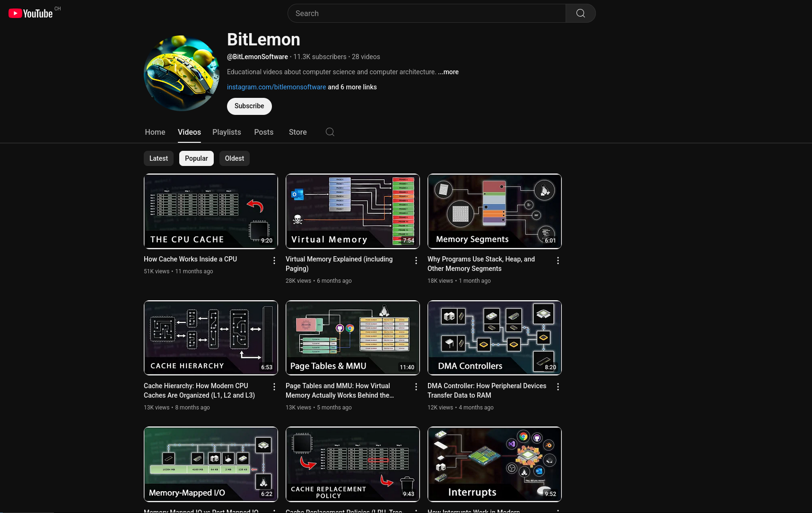
Task: Open three-dot menu for Stack, Heap video
Action: coord(558,261)
